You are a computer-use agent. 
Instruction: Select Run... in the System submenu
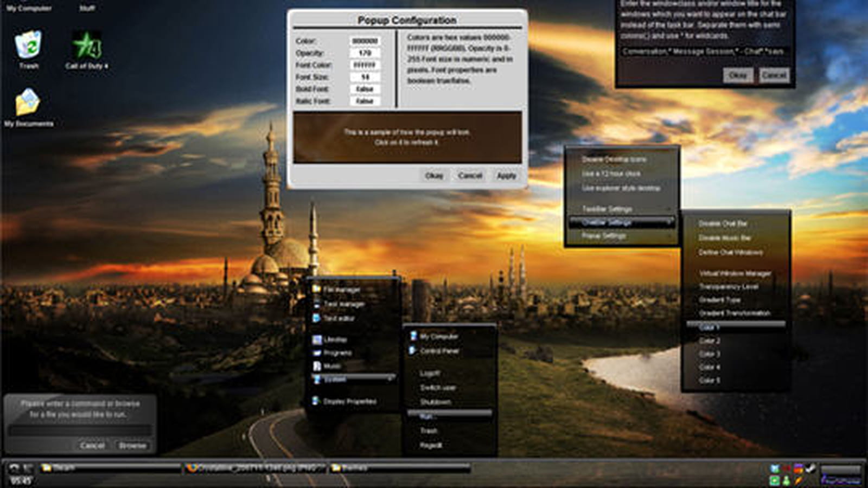450,416
